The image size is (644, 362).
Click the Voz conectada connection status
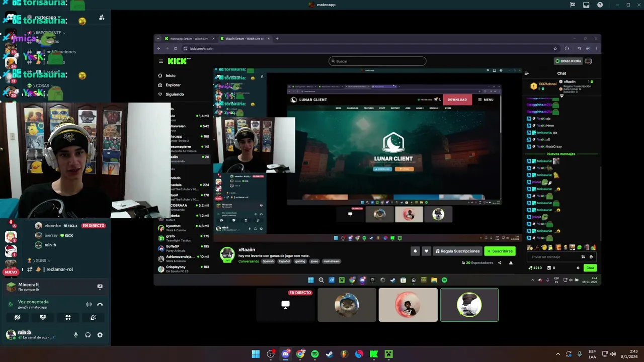[33, 302]
